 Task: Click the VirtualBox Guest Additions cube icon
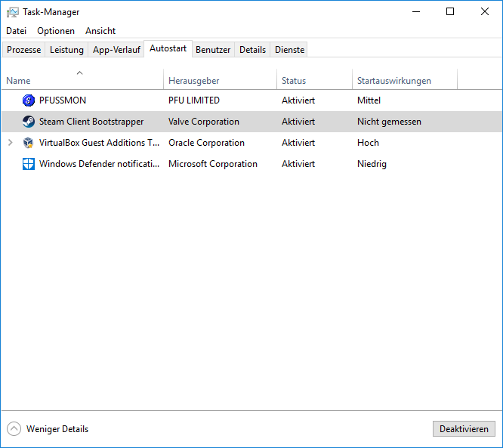pyautogui.click(x=29, y=143)
